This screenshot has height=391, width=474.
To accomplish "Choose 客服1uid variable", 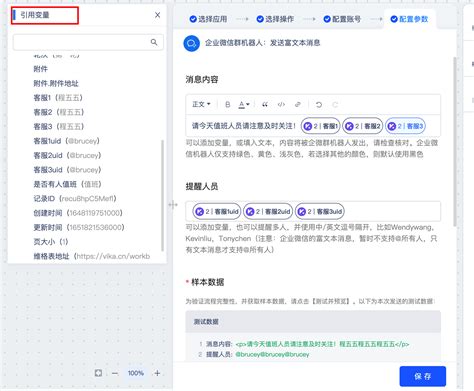I will (66, 141).
